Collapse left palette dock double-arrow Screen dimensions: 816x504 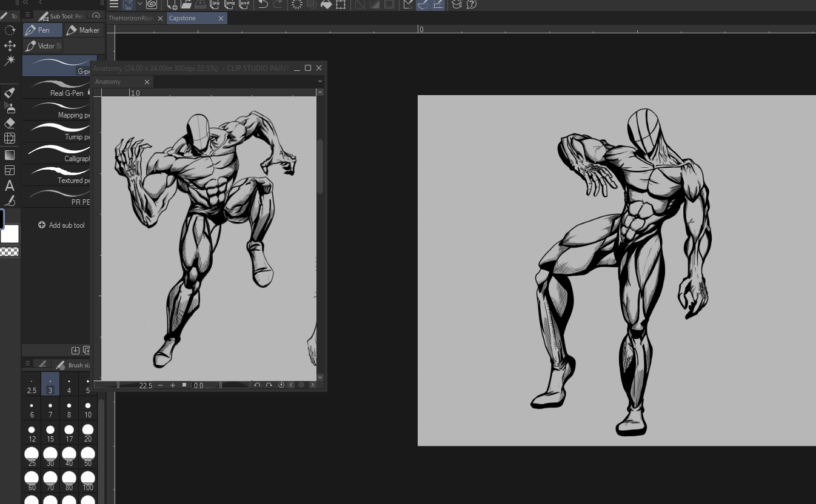click(x=25, y=3)
